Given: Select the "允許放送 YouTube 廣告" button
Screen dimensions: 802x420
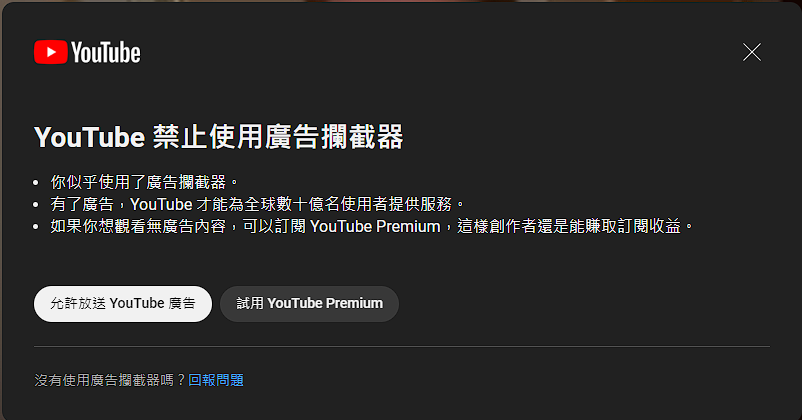Looking at the screenshot, I should click(123, 304).
